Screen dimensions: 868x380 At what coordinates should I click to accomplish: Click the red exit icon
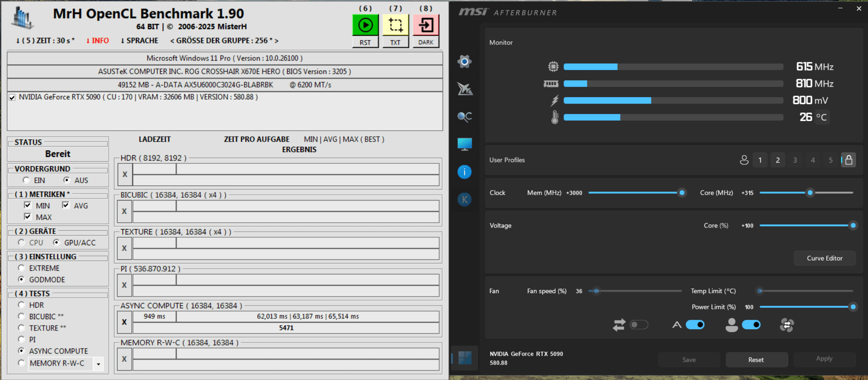(426, 25)
